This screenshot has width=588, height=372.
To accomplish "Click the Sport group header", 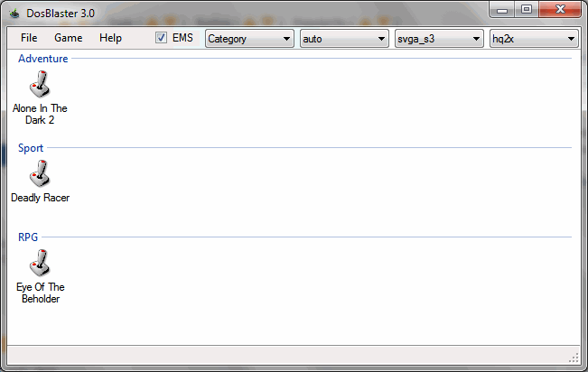I will pos(31,148).
